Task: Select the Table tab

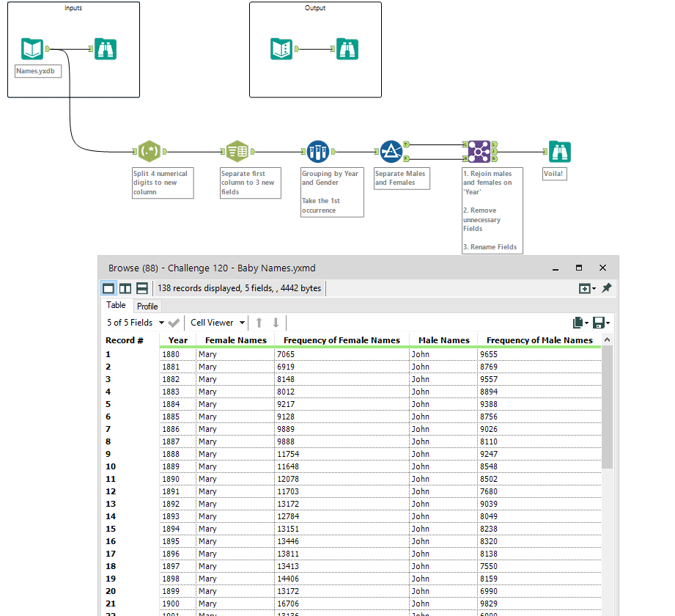Action: click(x=116, y=305)
